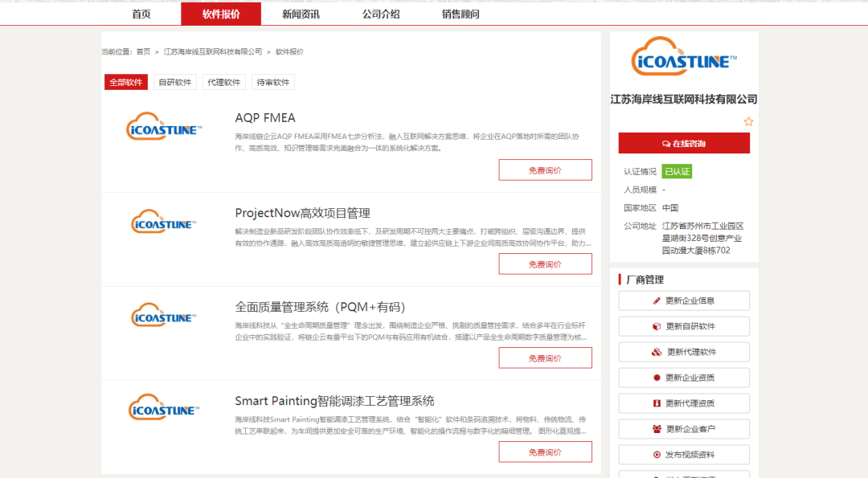
Task: Click the logo beside Smart Painting
Action: pos(164,407)
